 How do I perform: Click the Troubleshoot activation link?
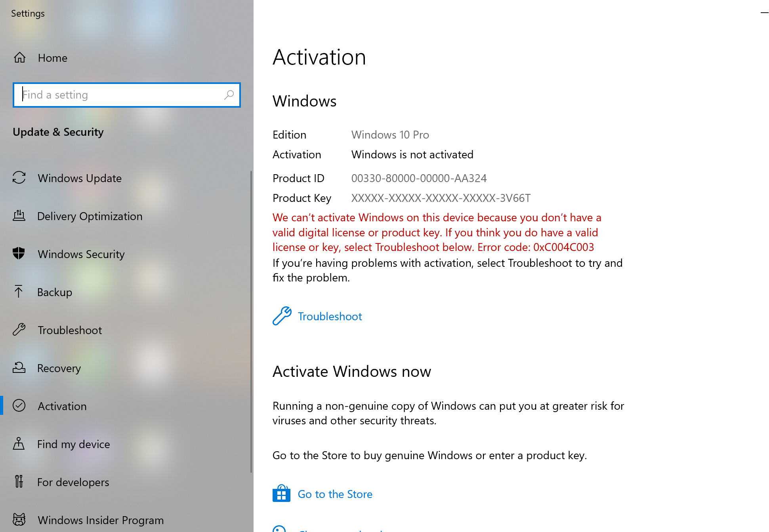(330, 316)
